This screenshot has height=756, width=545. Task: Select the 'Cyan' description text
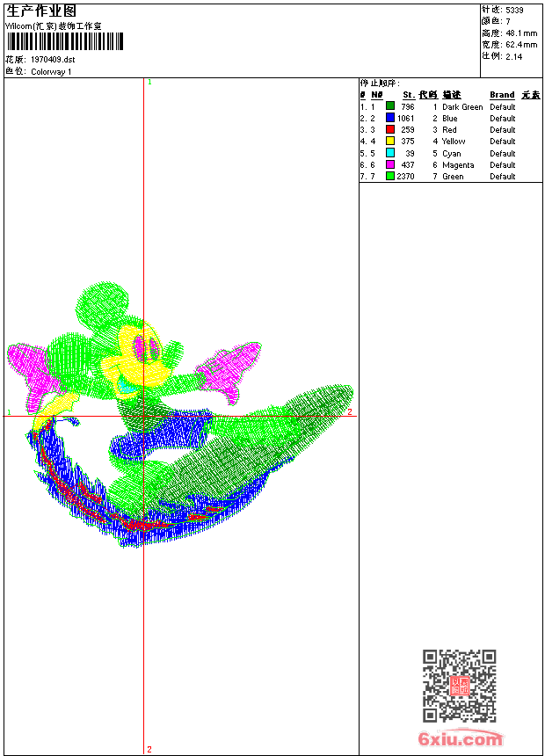coord(452,154)
